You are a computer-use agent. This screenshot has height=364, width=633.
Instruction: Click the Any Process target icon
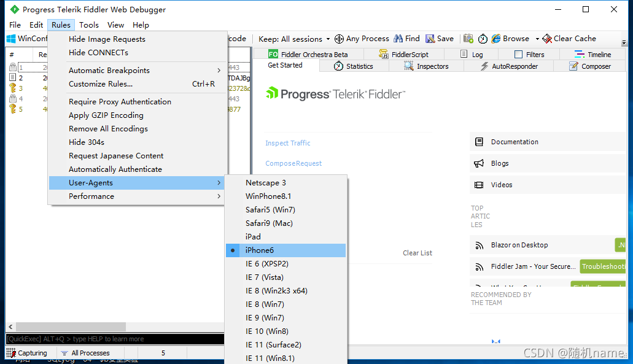[339, 39]
